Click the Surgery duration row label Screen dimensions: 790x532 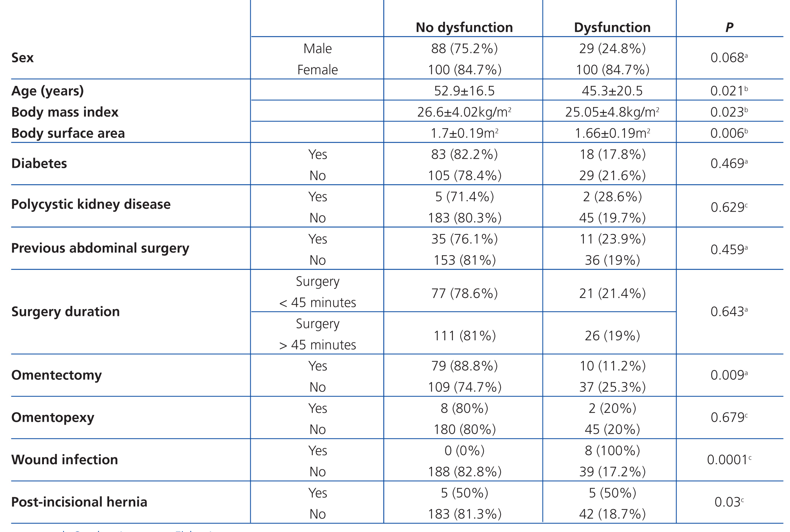[66, 312]
